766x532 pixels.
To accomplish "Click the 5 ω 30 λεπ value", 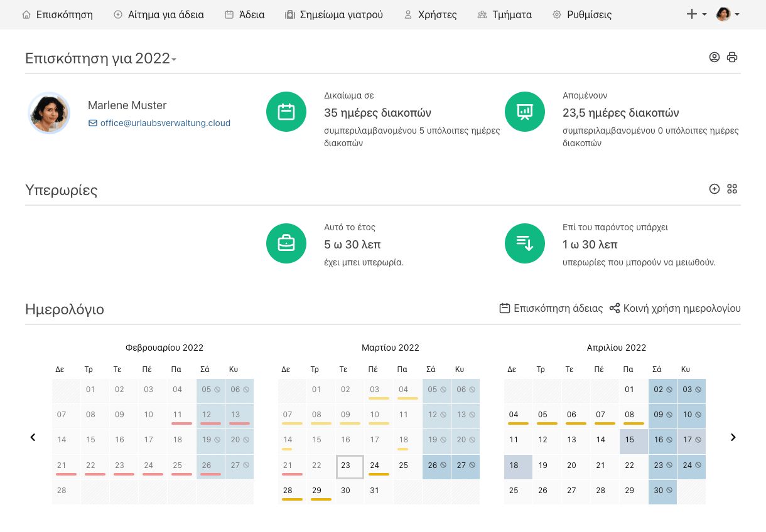I will pyautogui.click(x=352, y=245).
